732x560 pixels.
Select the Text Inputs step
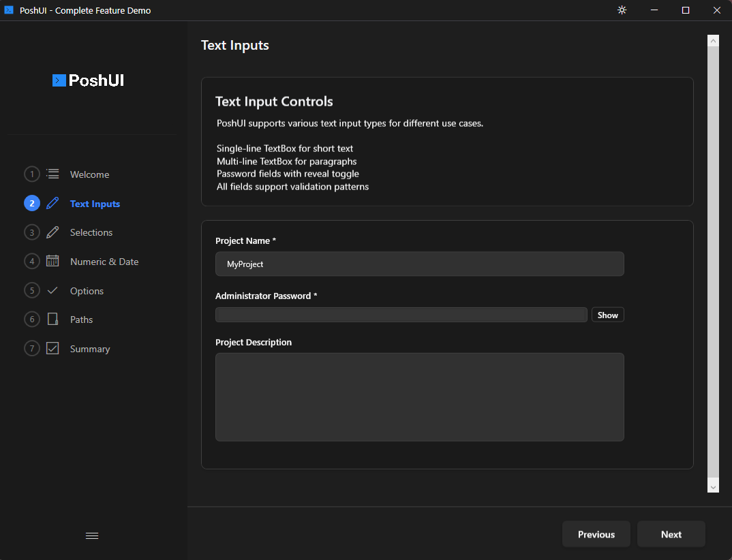click(95, 204)
